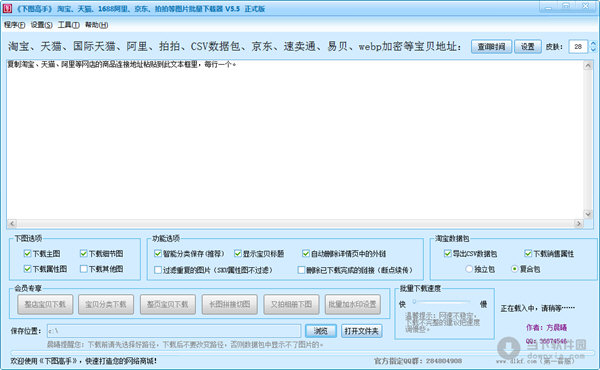Click the 皮肤 number field
Screen dimensions: 600x370
pyautogui.click(x=579, y=47)
